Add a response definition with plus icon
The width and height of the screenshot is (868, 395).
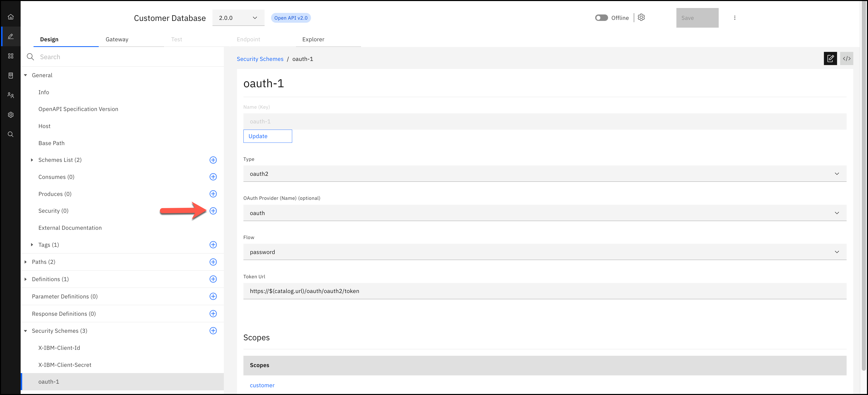213,313
